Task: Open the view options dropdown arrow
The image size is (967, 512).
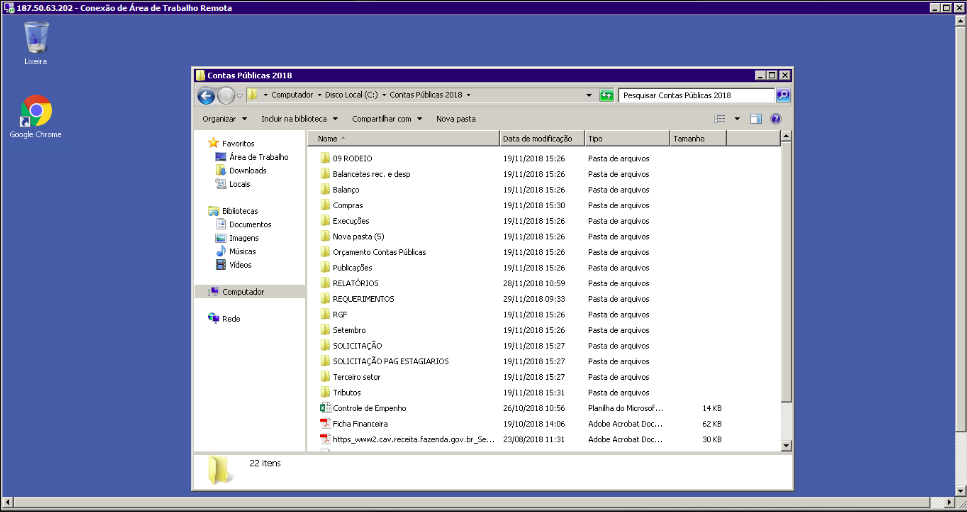Action: click(737, 119)
